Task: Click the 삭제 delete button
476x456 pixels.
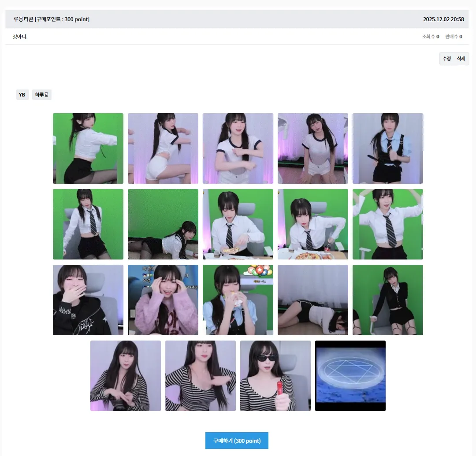Action: pyautogui.click(x=460, y=58)
